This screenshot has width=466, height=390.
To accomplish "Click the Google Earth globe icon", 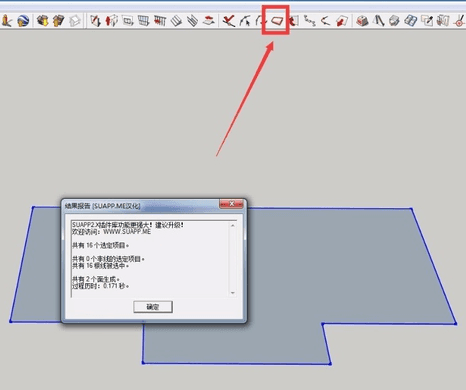I will click(x=23, y=21).
